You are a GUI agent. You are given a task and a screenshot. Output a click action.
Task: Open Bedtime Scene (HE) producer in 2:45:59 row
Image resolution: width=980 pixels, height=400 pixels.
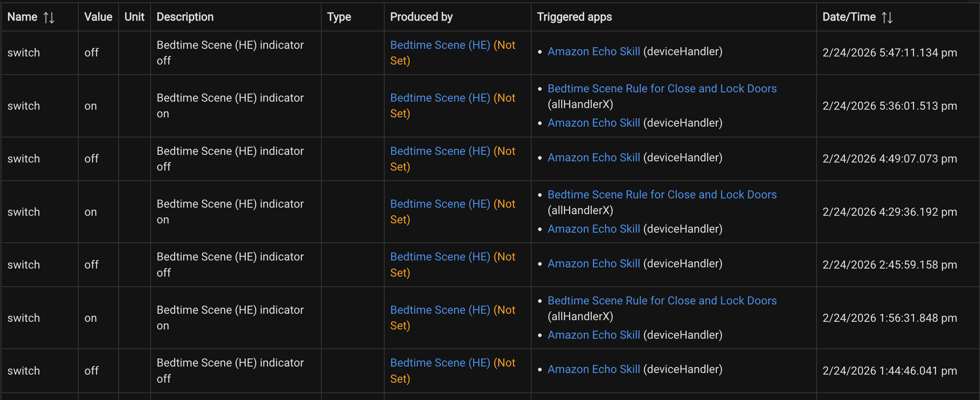pos(440,257)
